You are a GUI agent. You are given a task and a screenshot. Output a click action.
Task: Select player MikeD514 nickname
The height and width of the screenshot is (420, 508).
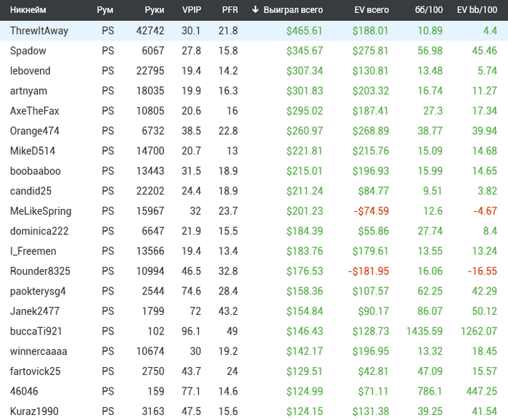point(33,151)
